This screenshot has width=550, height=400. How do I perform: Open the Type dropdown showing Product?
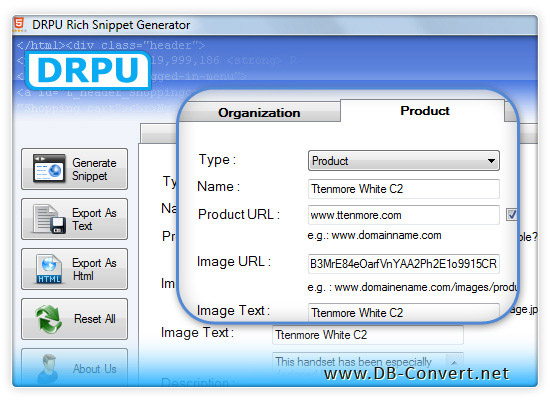(x=404, y=161)
